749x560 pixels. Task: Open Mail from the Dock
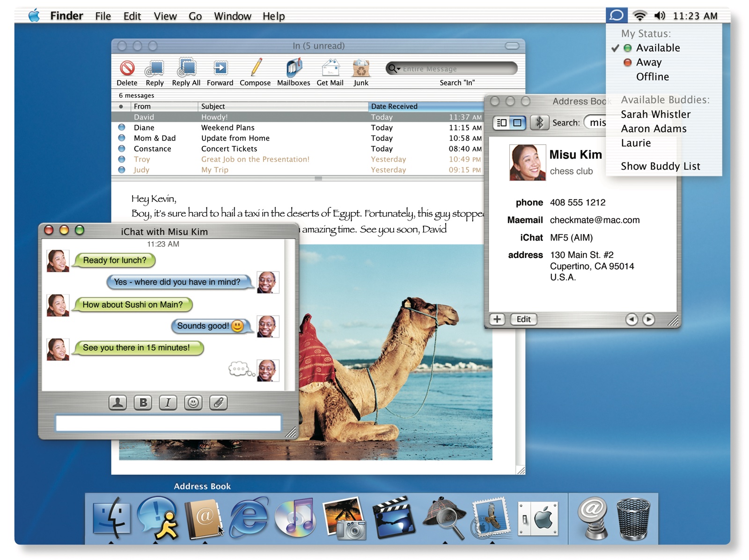point(491,517)
